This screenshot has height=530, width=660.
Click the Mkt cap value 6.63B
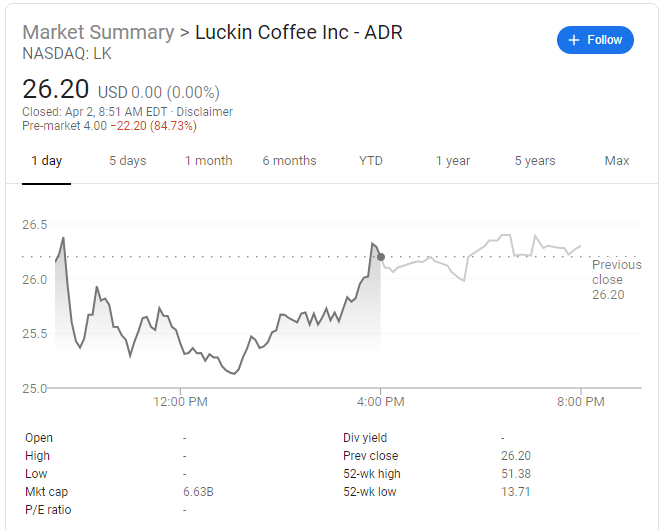(x=198, y=492)
